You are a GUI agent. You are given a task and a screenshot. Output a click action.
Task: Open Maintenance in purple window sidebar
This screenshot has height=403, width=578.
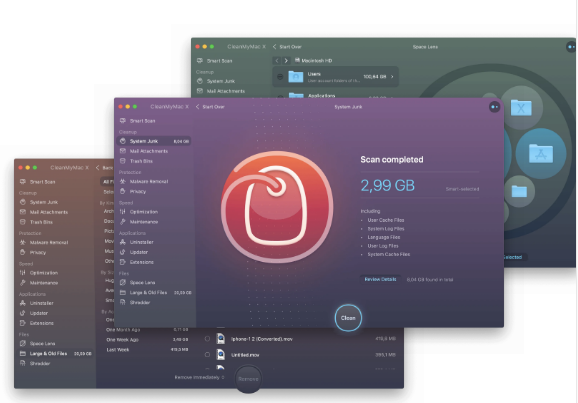tap(139, 222)
